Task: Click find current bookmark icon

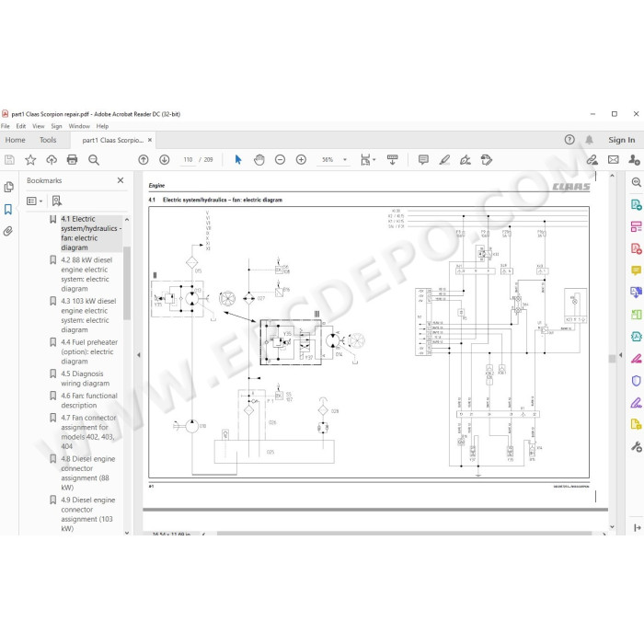Action: [x=57, y=201]
